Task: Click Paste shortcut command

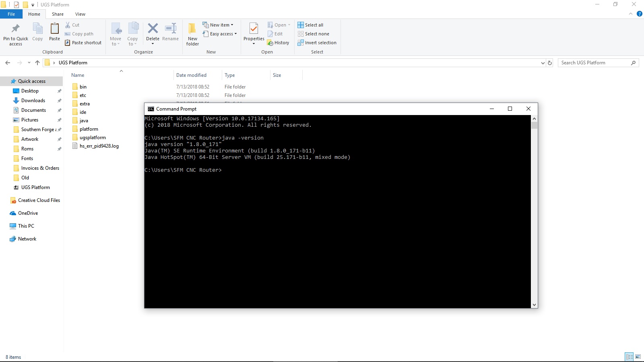Action: click(83, 43)
